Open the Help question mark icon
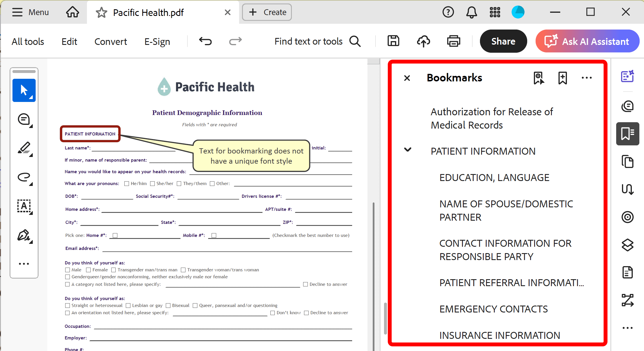The width and height of the screenshot is (644, 351). pos(448,12)
